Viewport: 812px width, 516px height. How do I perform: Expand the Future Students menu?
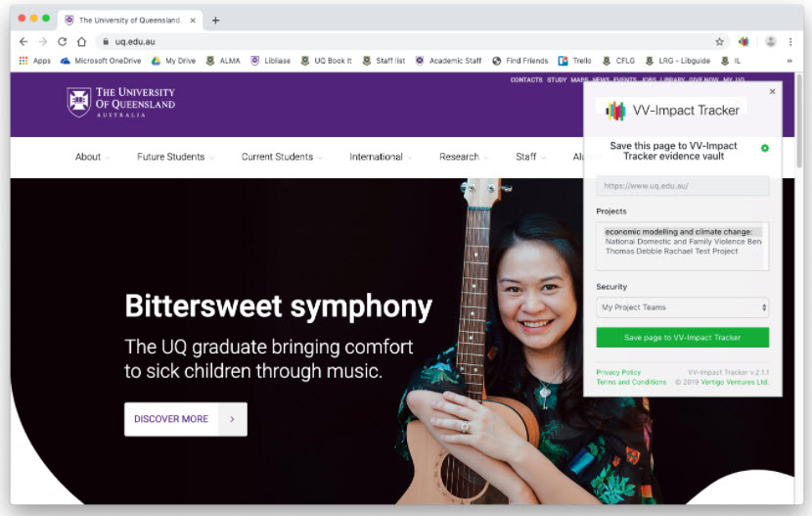tap(175, 157)
